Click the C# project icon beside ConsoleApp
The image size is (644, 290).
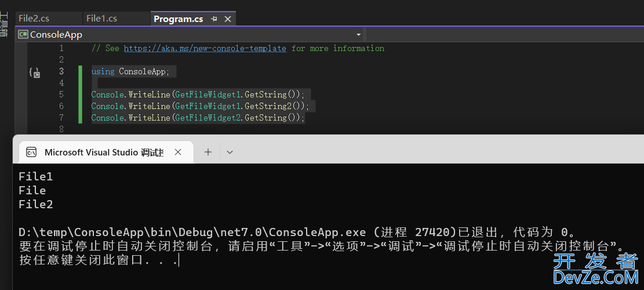coord(23,34)
